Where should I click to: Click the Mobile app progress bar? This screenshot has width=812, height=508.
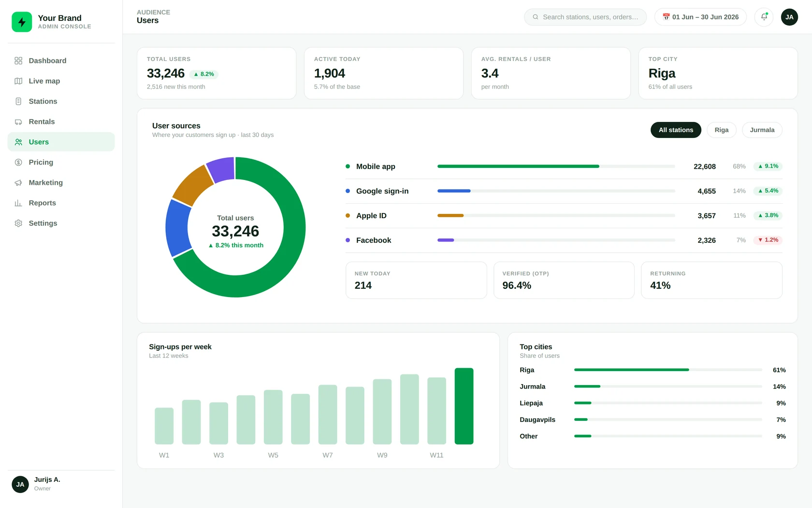click(556, 166)
